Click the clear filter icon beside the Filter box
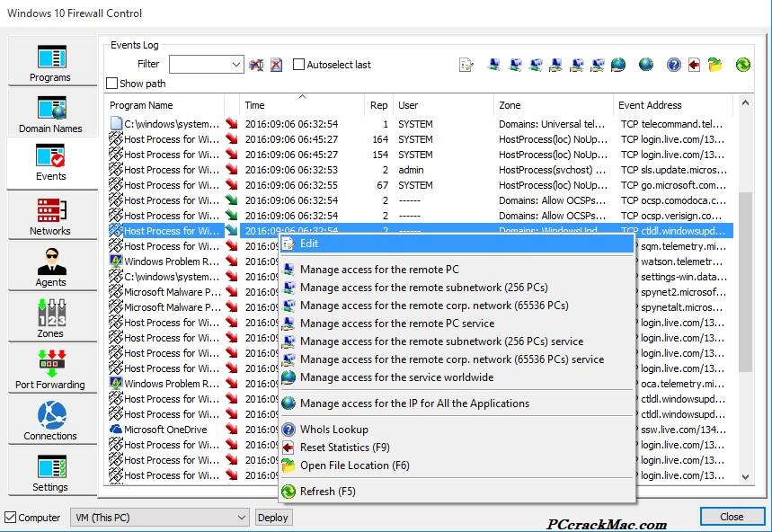Image resolution: width=772 pixels, height=532 pixels. [x=256, y=64]
